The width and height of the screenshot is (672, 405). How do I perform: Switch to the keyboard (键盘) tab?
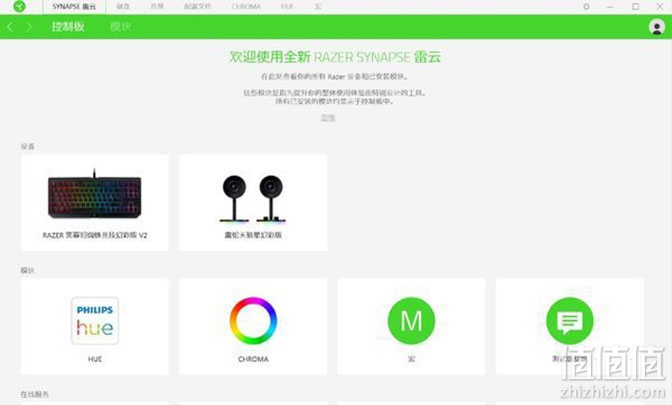123,6
